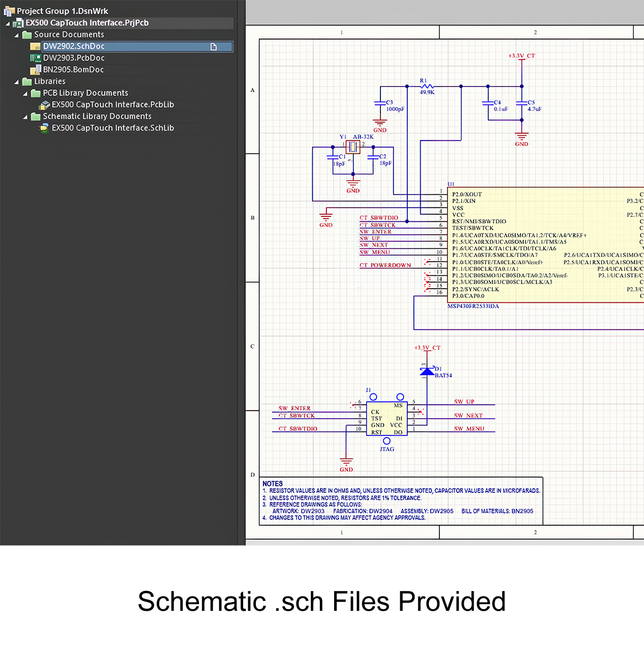Collapse Schematic Library Documents folder
Viewport: 644px width, 650px height.
[25, 117]
